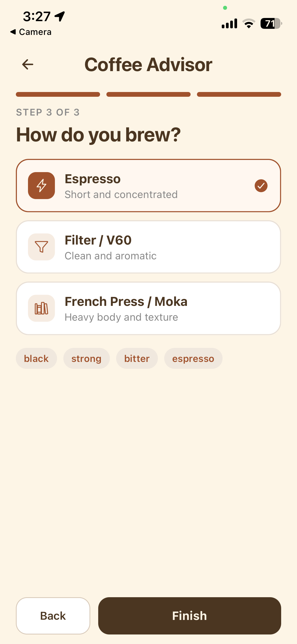297x644 pixels.
Task: Click the French Press / Moka brew icon
Action: coord(41,308)
